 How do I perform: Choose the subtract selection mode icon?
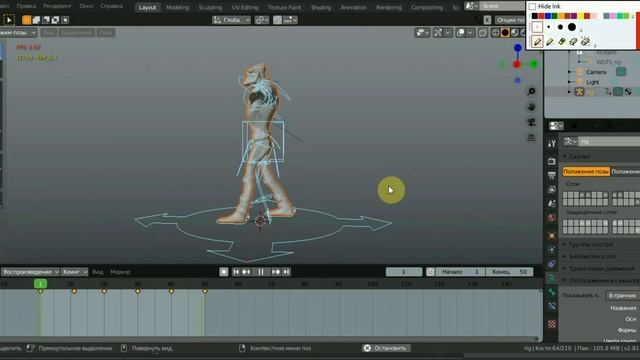click(46, 20)
